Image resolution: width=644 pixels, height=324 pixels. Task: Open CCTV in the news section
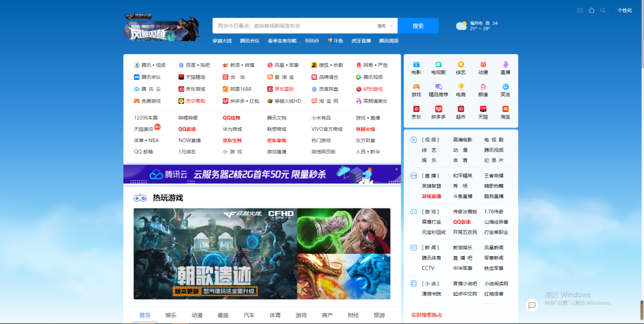[428, 268]
